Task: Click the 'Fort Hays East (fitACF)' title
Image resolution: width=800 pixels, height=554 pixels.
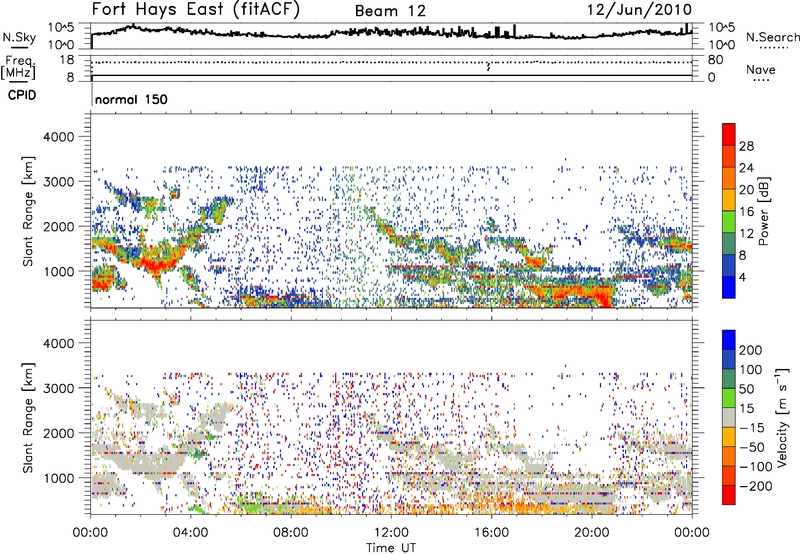Action: [196, 10]
